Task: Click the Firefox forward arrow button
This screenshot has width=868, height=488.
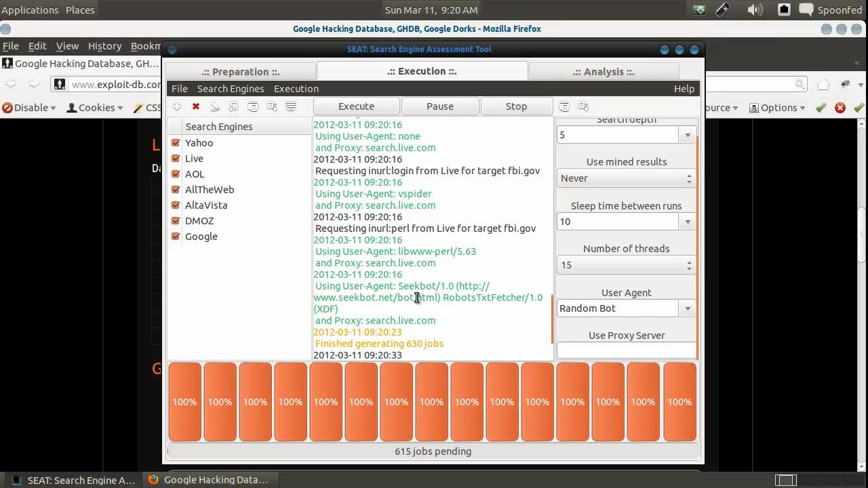Action: click(x=34, y=84)
